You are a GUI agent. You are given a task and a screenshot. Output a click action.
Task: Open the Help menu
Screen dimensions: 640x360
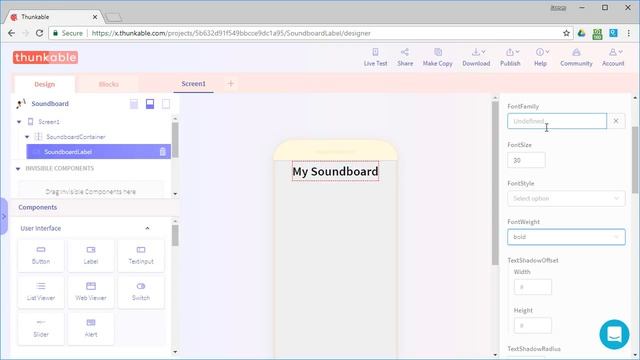tap(540, 57)
